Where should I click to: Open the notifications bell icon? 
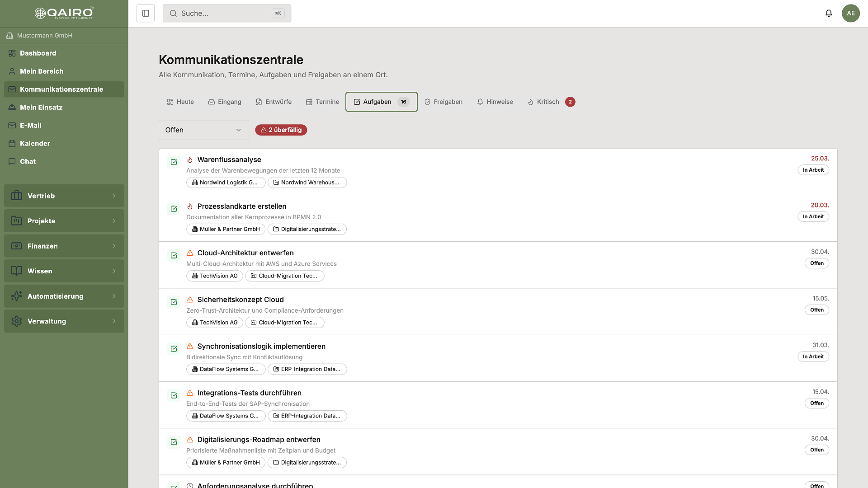click(829, 14)
